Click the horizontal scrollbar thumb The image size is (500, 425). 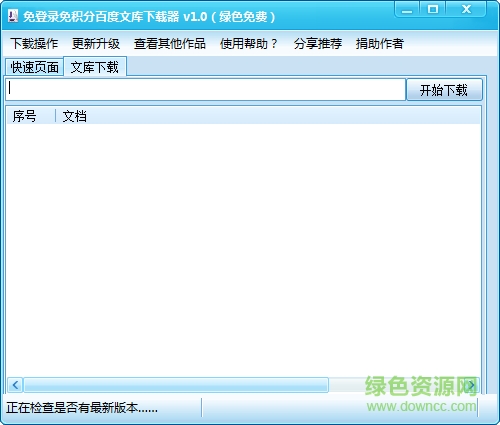[x=176, y=385]
